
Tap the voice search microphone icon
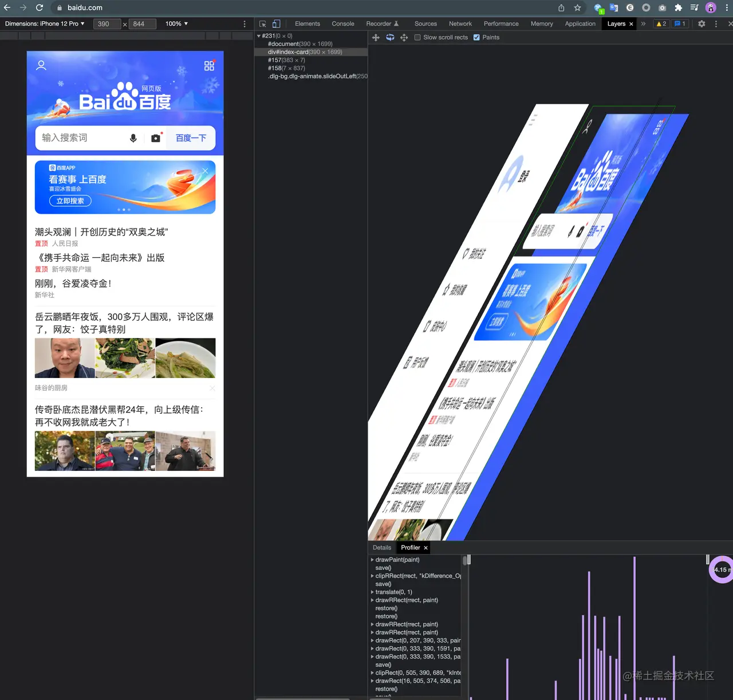tap(133, 138)
